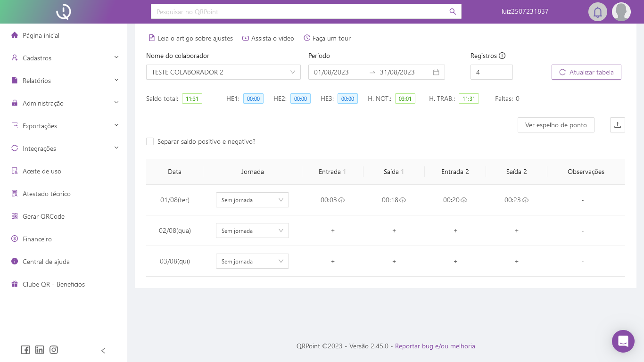Open the chat support bubble
This screenshot has height=362, width=644.
click(x=623, y=341)
